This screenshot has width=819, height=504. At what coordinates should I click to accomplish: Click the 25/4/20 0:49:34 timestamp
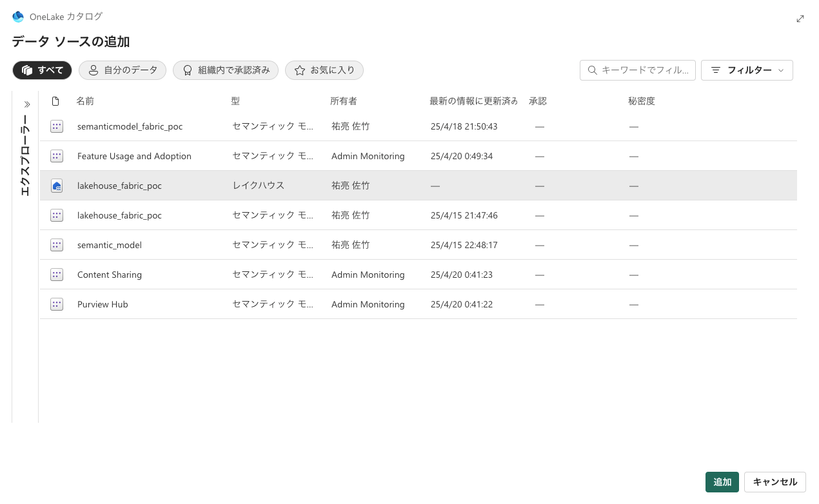462,156
